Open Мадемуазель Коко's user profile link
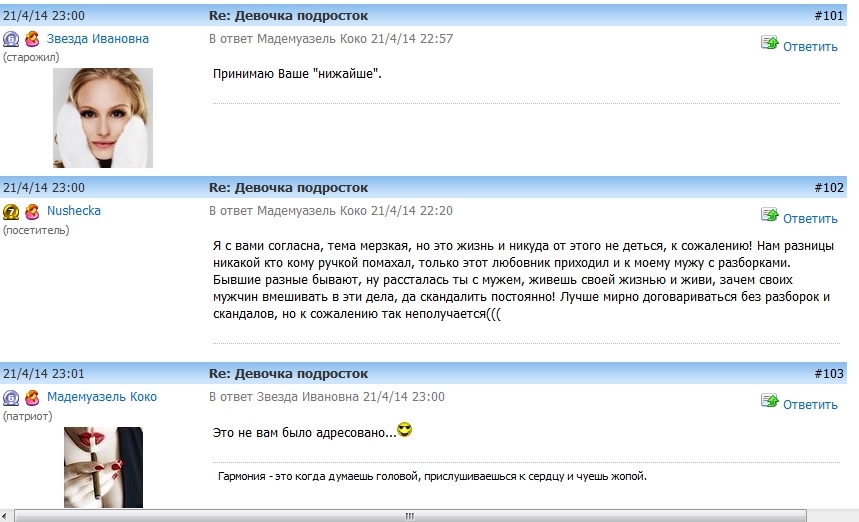The image size is (859, 522). (x=102, y=397)
